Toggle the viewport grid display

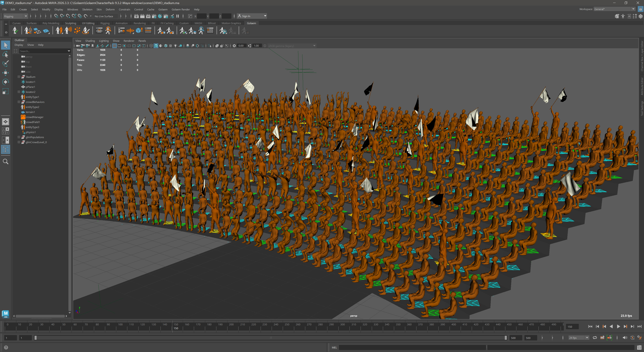point(115,46)
